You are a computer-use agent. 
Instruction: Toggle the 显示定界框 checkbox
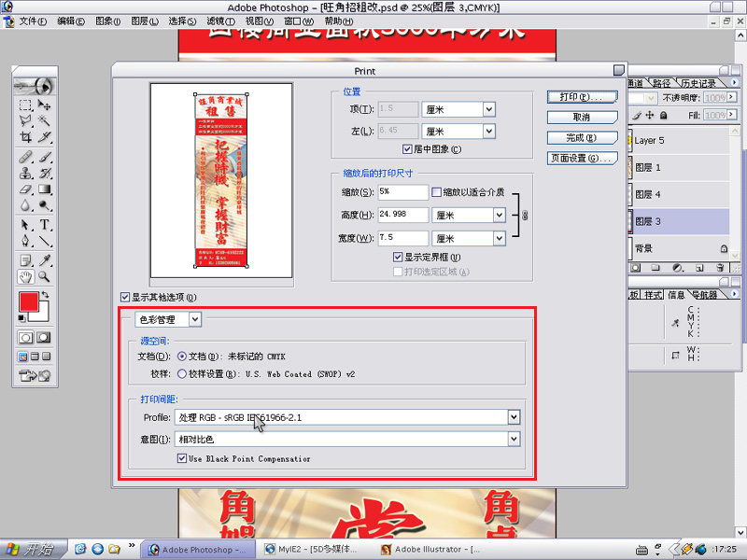398,258
